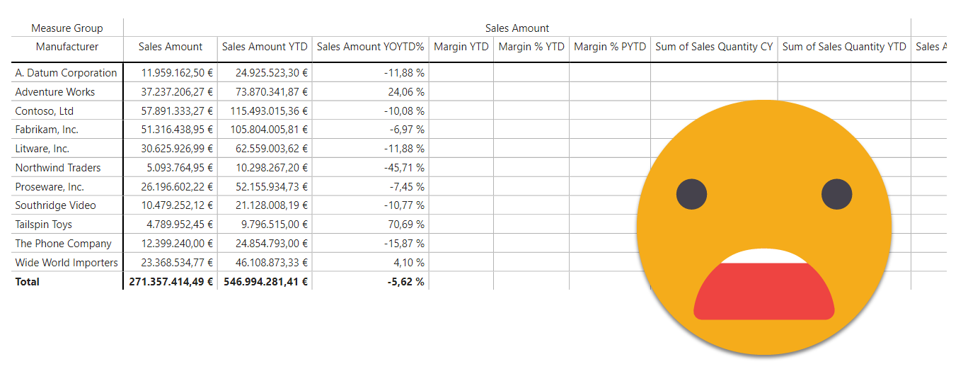This screenshot has width=980, height=369.
Task: Click the shocked emoji face image
Action: coord(763,227)
